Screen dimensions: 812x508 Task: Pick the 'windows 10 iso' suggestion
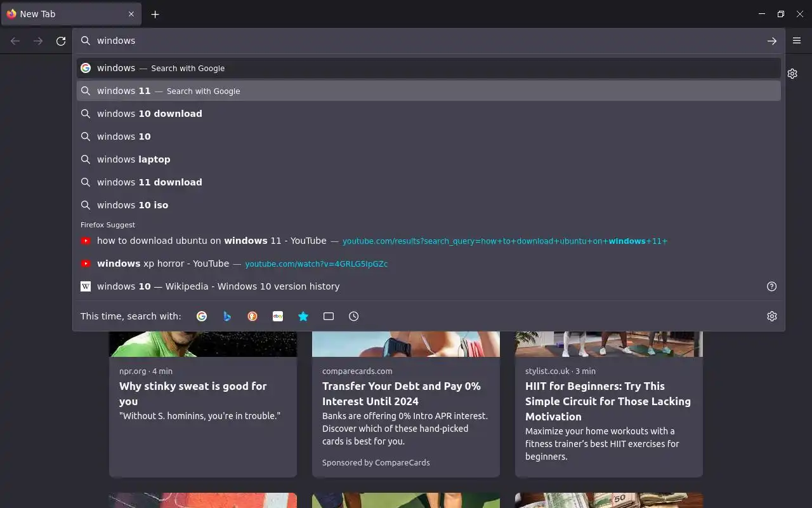click(429, 205)
